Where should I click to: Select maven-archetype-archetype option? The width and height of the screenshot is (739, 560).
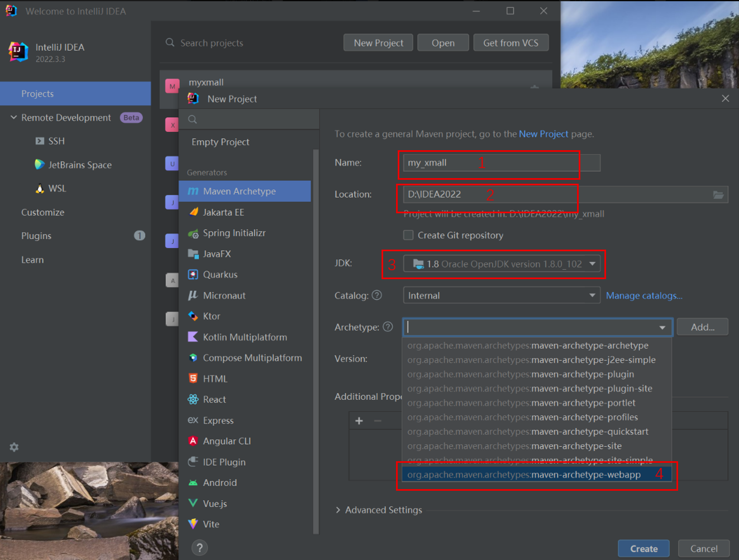click(x=536, y=346)
